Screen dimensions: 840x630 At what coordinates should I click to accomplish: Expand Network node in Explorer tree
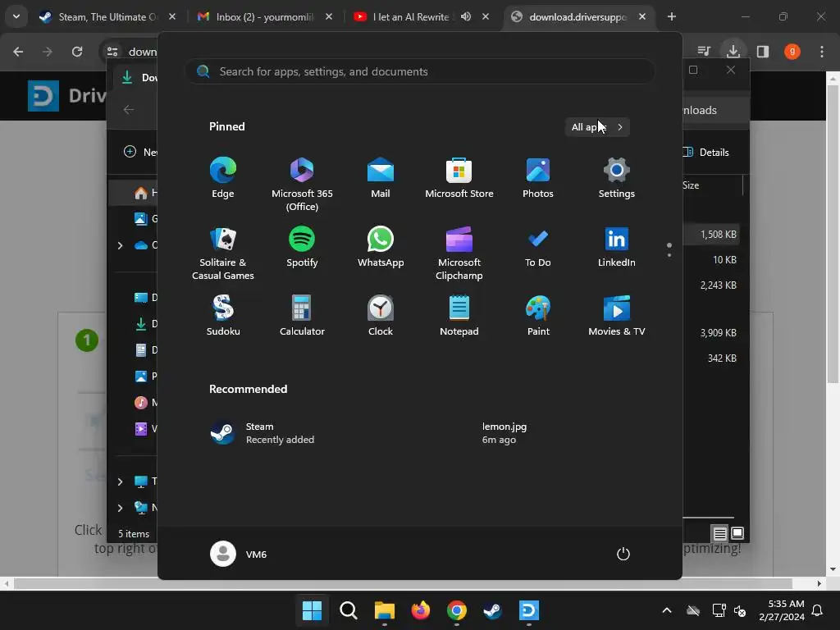pyautogui.click(x=120, y=508)
